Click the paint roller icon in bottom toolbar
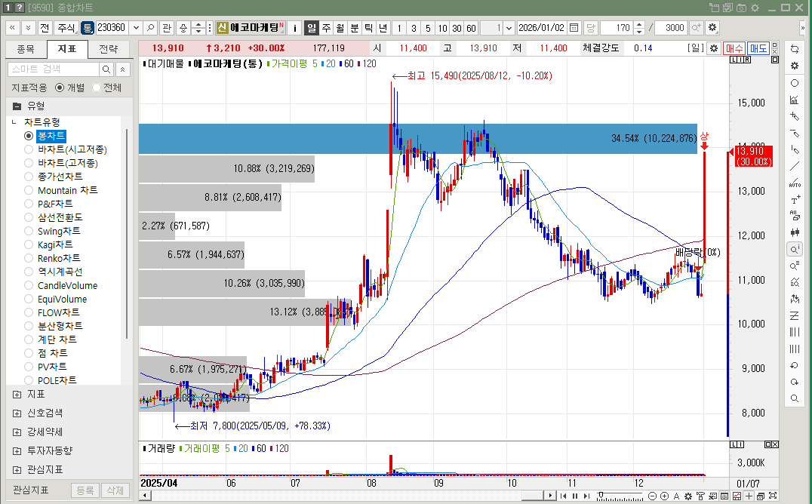 tap(700, 496)
